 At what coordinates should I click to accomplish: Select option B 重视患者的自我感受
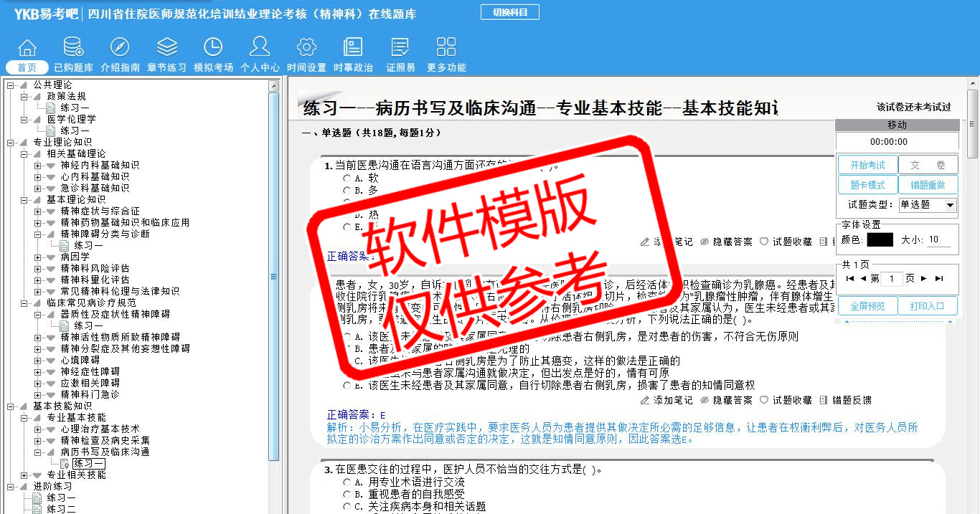(347, 495)
